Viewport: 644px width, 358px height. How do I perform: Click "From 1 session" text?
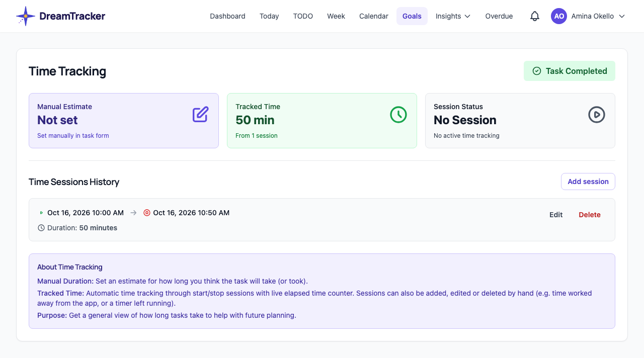pos(257,136)
